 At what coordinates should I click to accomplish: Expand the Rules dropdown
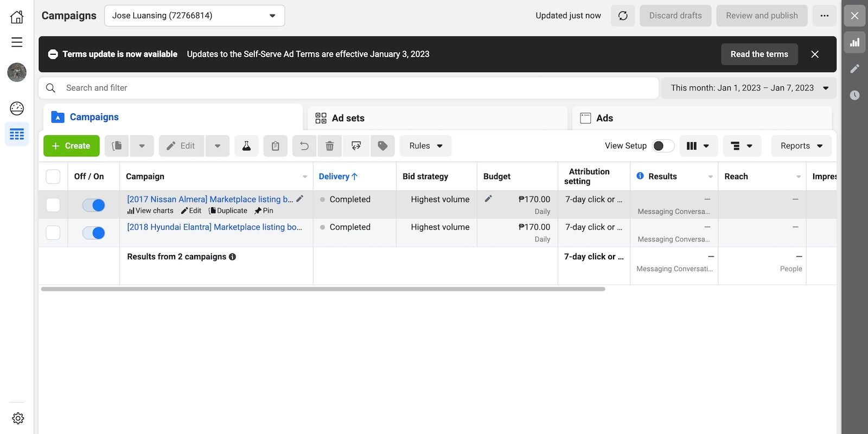pyautogui.click(x=425, y=146)
